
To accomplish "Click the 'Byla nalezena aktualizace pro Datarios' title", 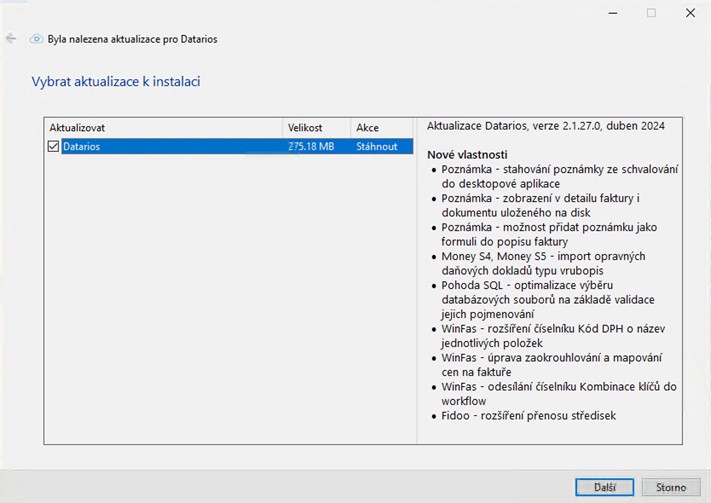I will [x=132, y=39].
